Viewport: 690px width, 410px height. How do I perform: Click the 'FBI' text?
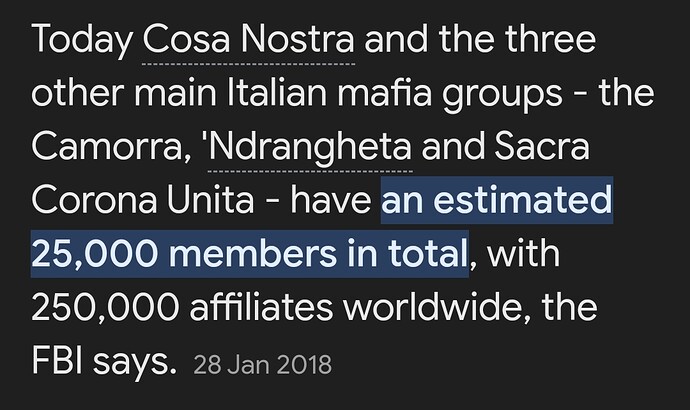[x=57, y=361]
